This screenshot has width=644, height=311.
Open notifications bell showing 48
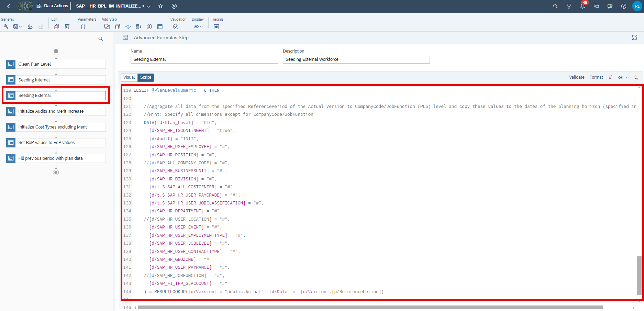(583, 6)
